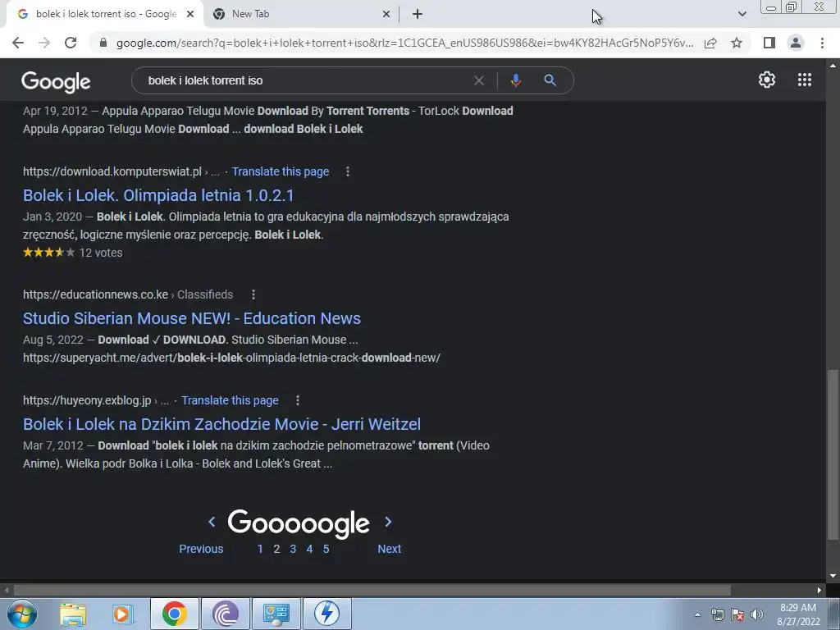
Task: Jump to results page 1
Action: pyautogui.click(x=260, y=549)
